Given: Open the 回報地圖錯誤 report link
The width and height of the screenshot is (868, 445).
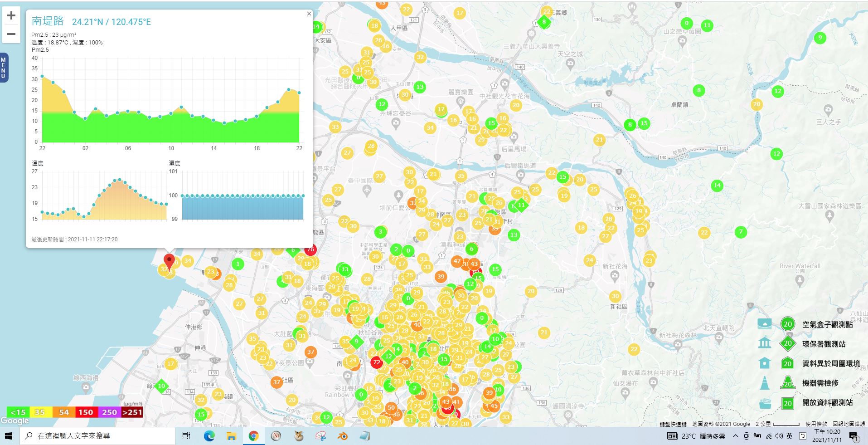Looking at the screenshot, I should point(849,424).
